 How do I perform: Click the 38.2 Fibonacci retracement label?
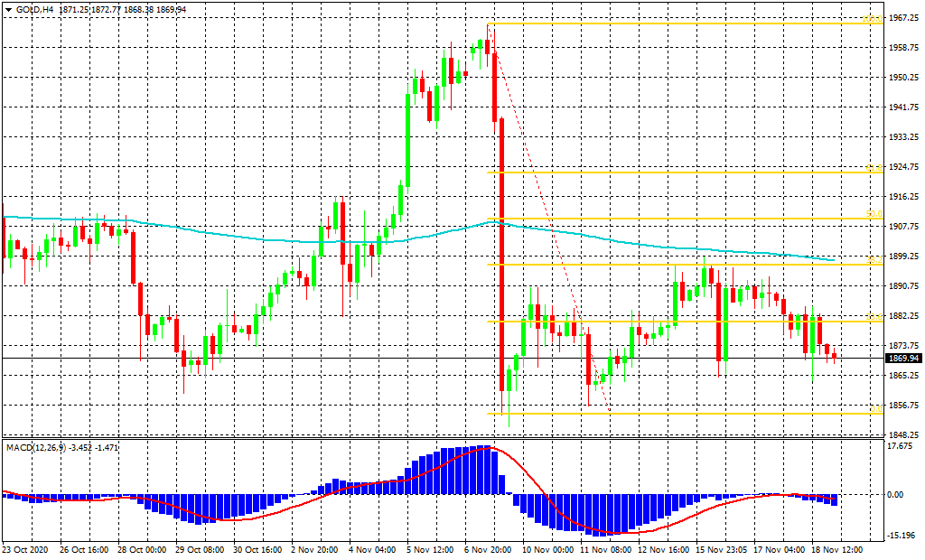pos(873,260)
